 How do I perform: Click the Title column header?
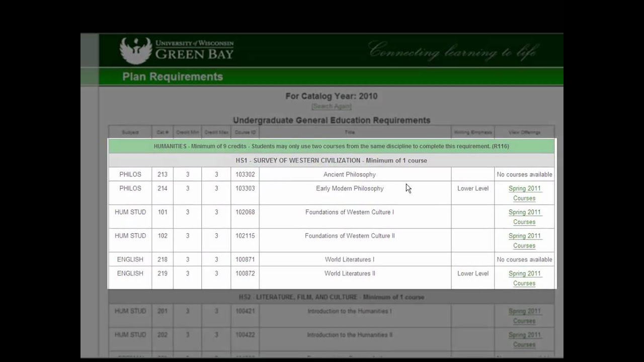click(x=350, y=133)
